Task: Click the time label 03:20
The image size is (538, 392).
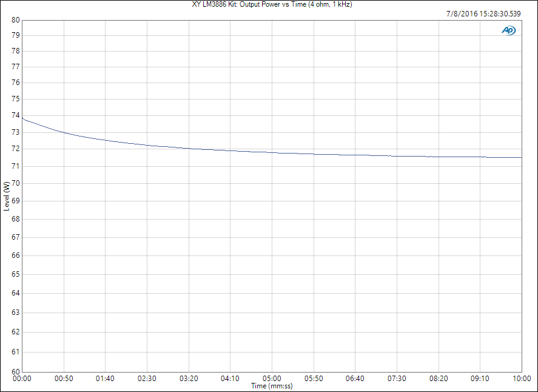Action: pos(189,378)
